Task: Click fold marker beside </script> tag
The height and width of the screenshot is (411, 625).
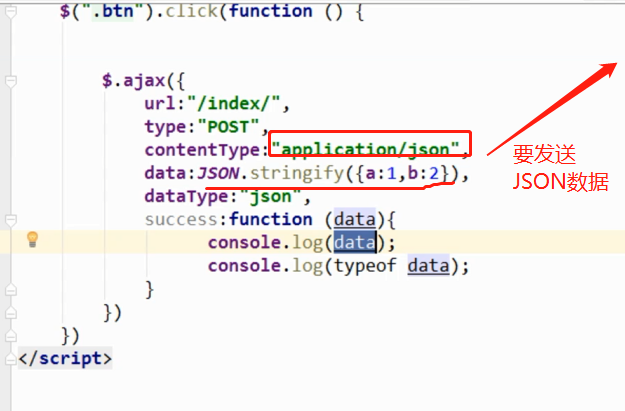Action: coord(11,359)
